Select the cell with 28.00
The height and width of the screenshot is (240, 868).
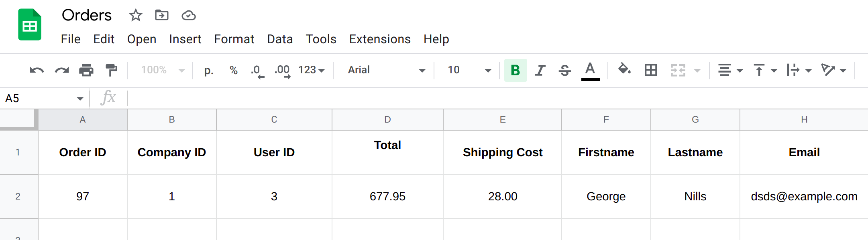[x=502, y=196]
